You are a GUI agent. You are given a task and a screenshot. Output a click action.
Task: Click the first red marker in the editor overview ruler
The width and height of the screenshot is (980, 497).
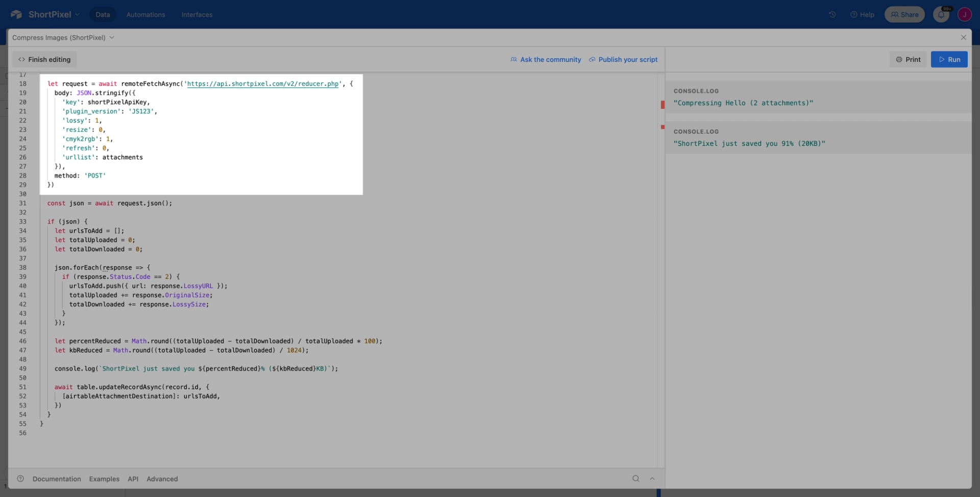coord(663,105)
